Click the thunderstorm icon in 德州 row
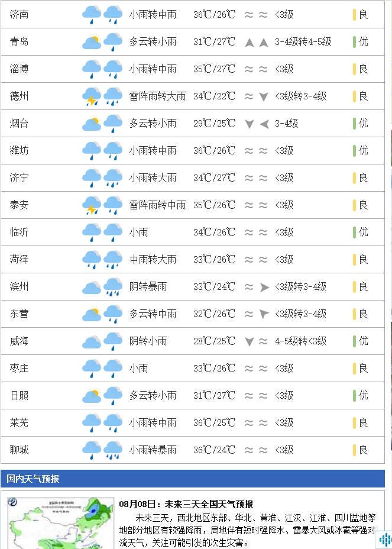Viewport: 392px width, 549px height. [x=92, y=96]
